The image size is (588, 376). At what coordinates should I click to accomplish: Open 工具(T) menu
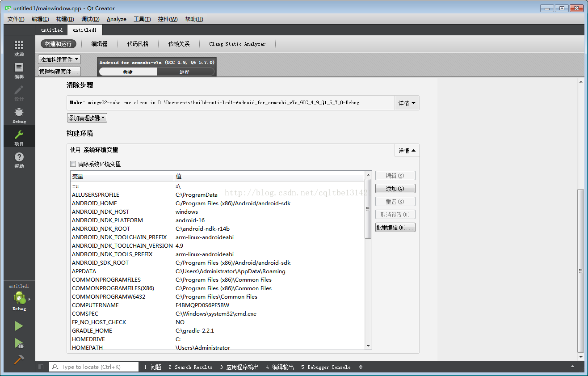[142, 19]
